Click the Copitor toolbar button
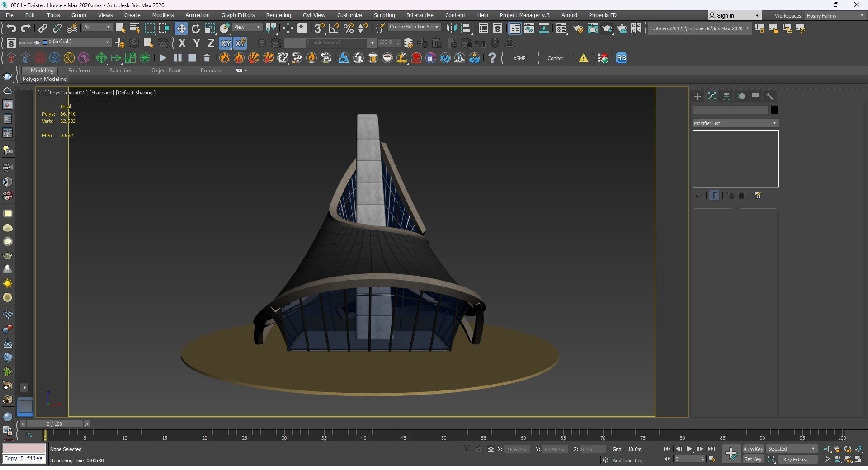The width and height of the screenshot is (868, 470). [555, 58]
